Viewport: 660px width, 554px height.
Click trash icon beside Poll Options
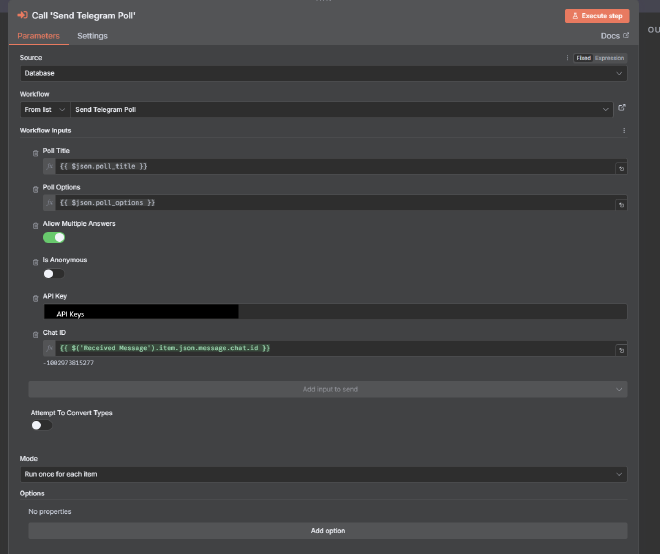[36, 189]
